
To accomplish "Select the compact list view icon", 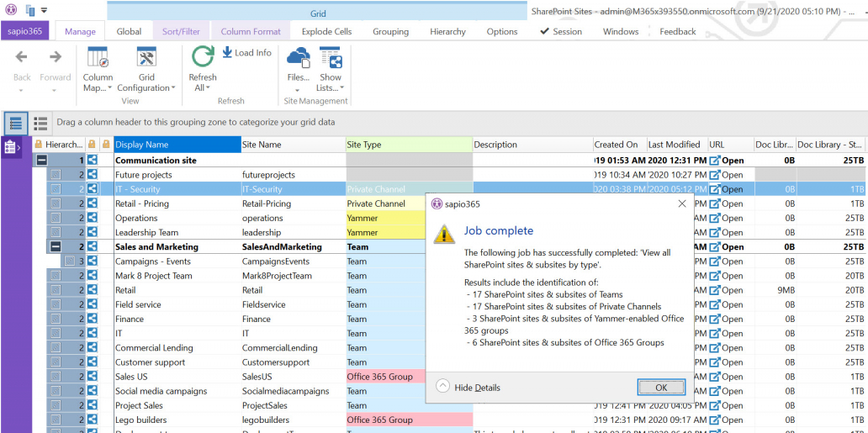I will (40, 123).
